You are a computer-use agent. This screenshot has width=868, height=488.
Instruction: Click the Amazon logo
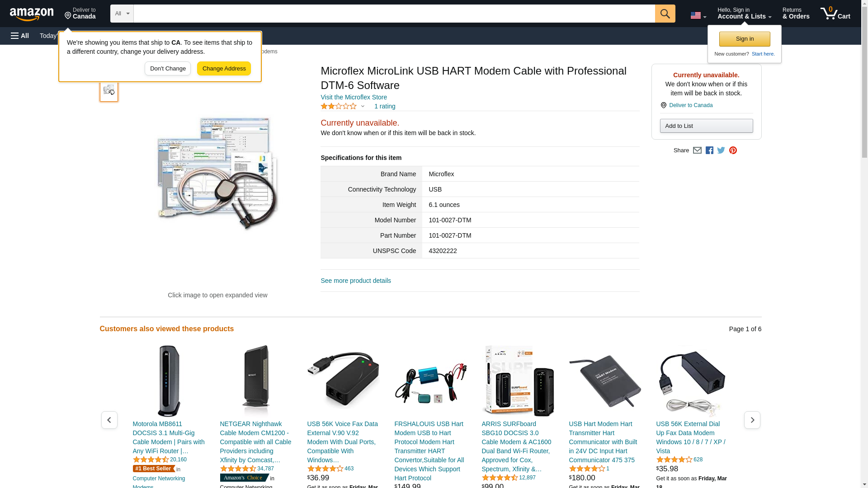click(32, 14)
